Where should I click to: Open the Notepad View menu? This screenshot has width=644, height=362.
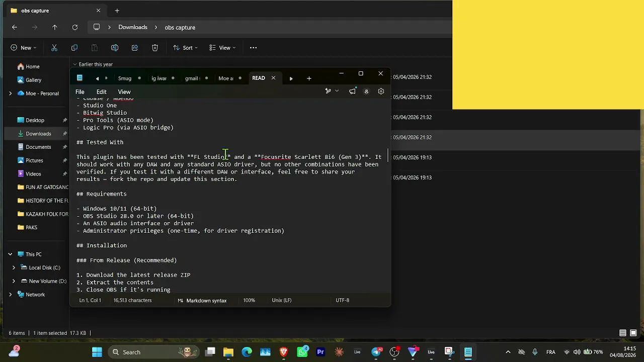(124, 92)
